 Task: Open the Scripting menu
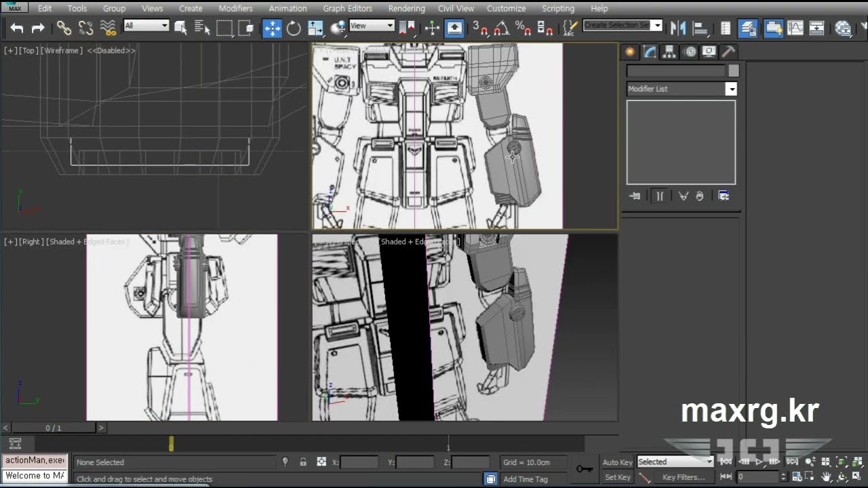(x=558, y=8)
